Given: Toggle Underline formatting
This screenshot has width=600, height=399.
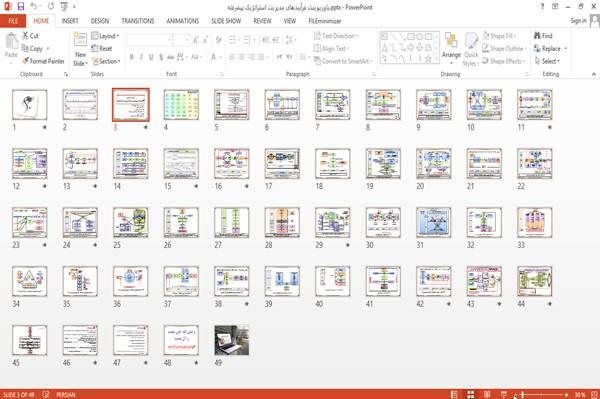Looking at the screenshot, I should (151, 57).
